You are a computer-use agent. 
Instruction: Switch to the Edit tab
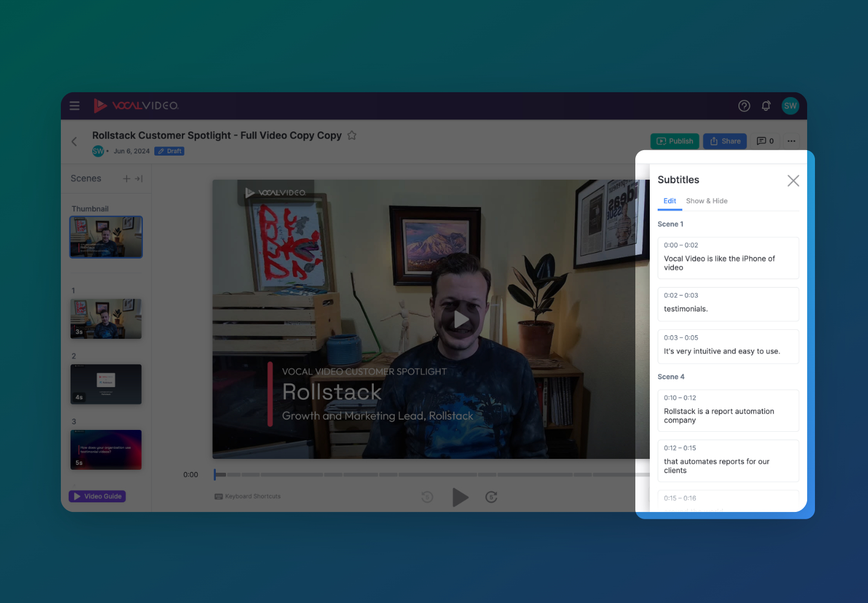pyautogui.click(x=670, y=201)
